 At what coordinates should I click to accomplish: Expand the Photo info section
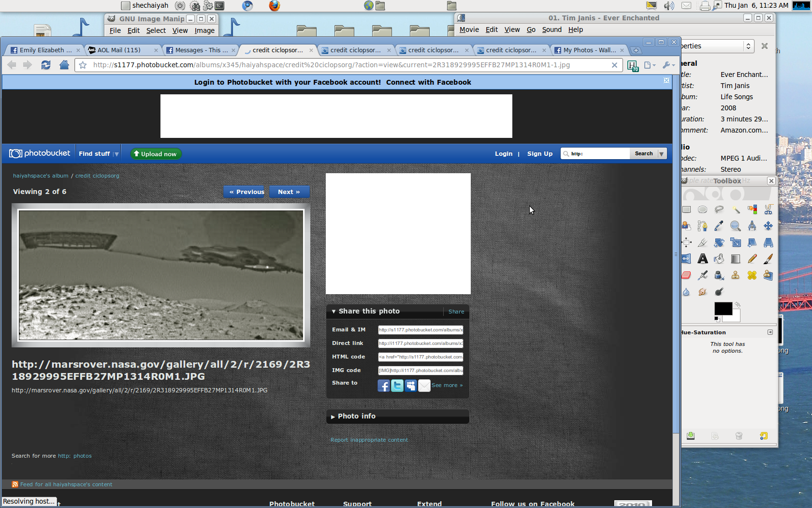coord(333,417)
